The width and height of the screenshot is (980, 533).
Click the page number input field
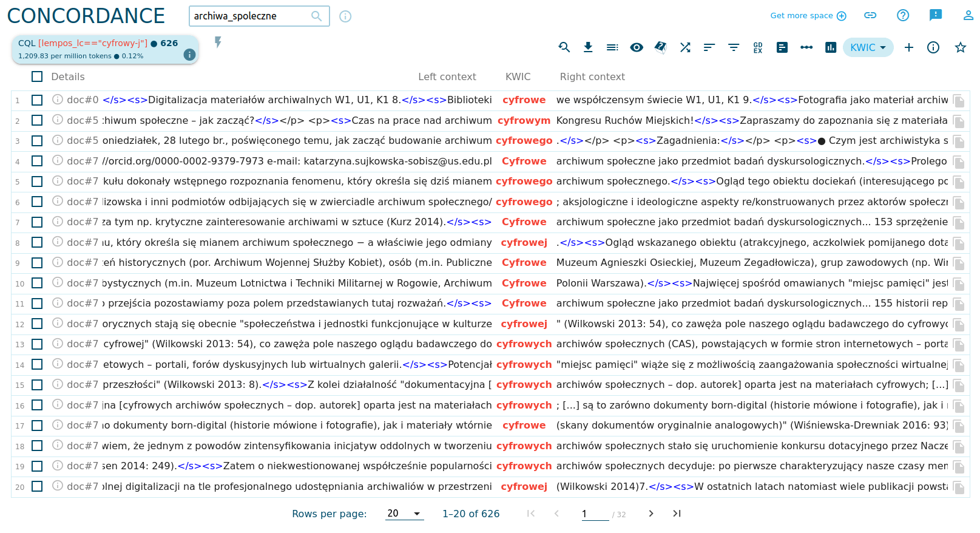[595, 514]
